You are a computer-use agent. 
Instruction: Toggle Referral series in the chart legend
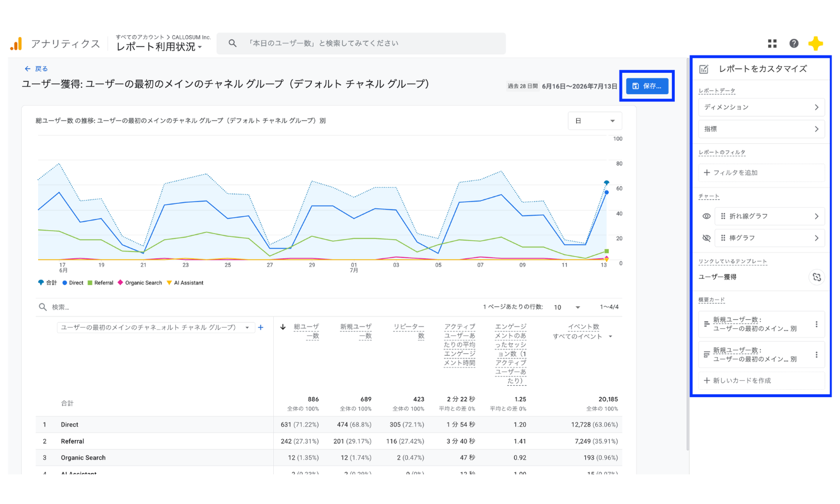(100, 283)
